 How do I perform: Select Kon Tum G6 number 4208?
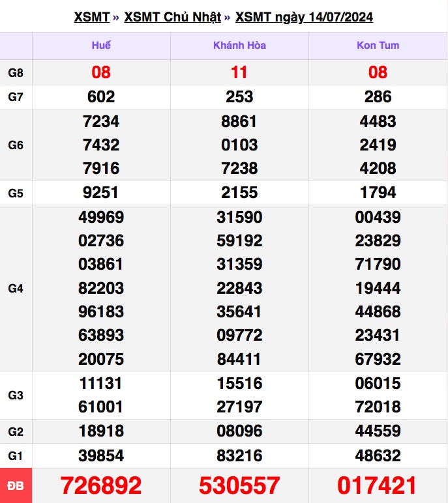coord(378,168)
